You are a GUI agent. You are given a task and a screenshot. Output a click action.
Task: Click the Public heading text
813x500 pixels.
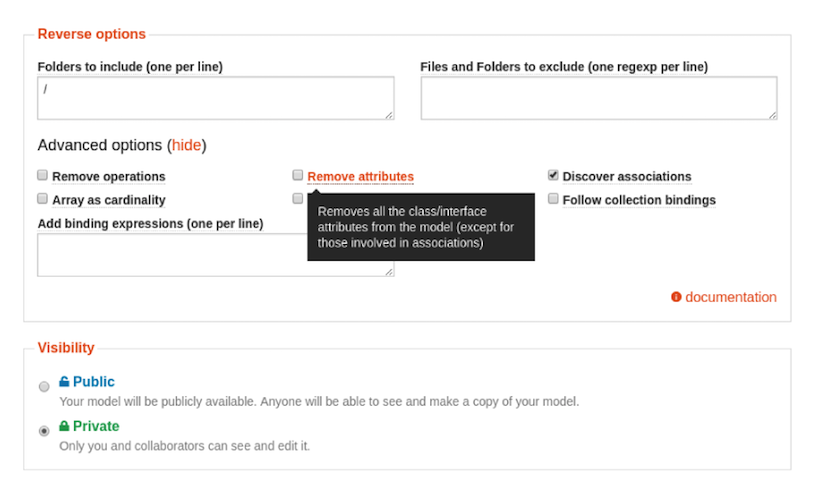click(93, 382)
